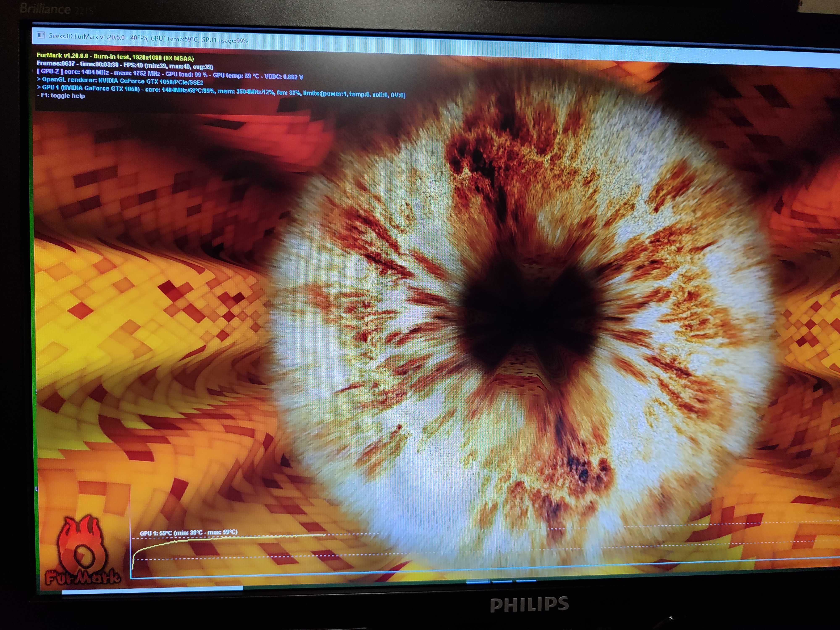Screen dimensions: 840x630
Task: Click the '- F1: toggle help' hint
Action: tap(61, 96)
